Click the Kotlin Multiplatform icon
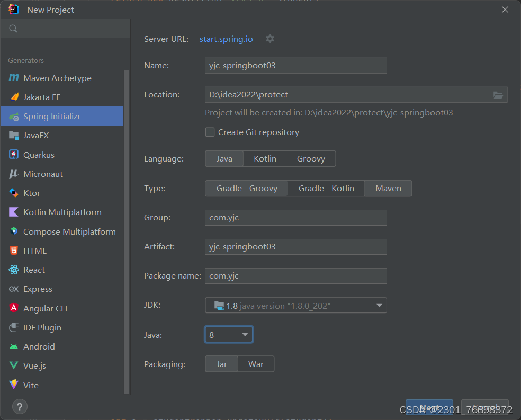Screen dimensions: 521x420 click(x=14, y=212)
